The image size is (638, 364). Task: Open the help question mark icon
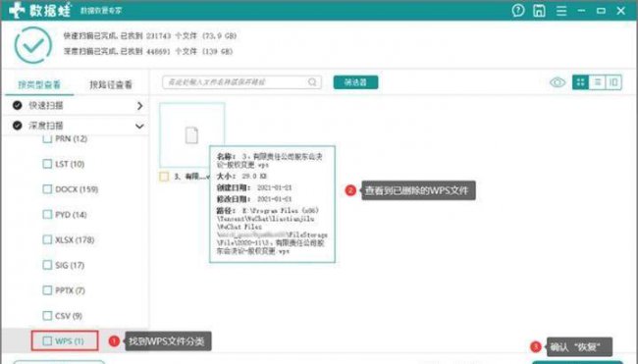[518, 11]
